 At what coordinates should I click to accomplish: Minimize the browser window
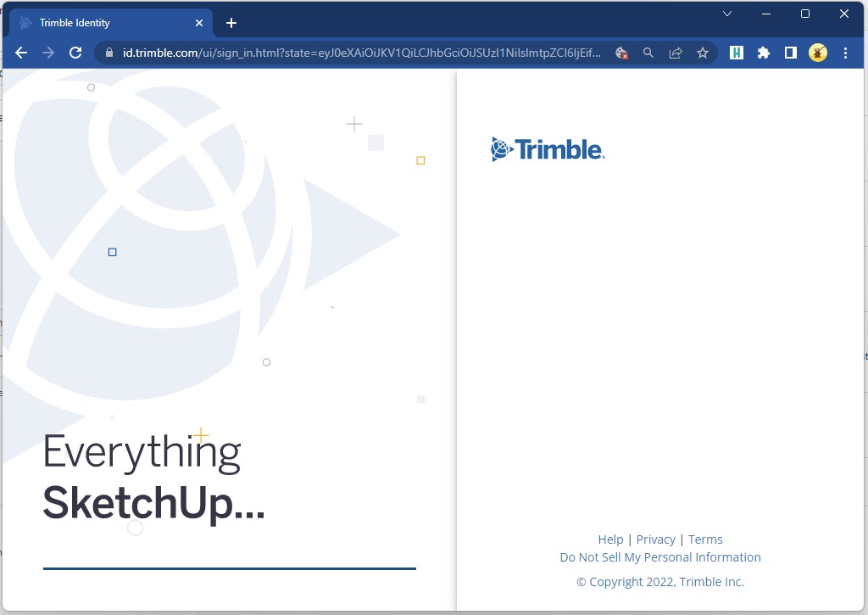pos(766,14)
